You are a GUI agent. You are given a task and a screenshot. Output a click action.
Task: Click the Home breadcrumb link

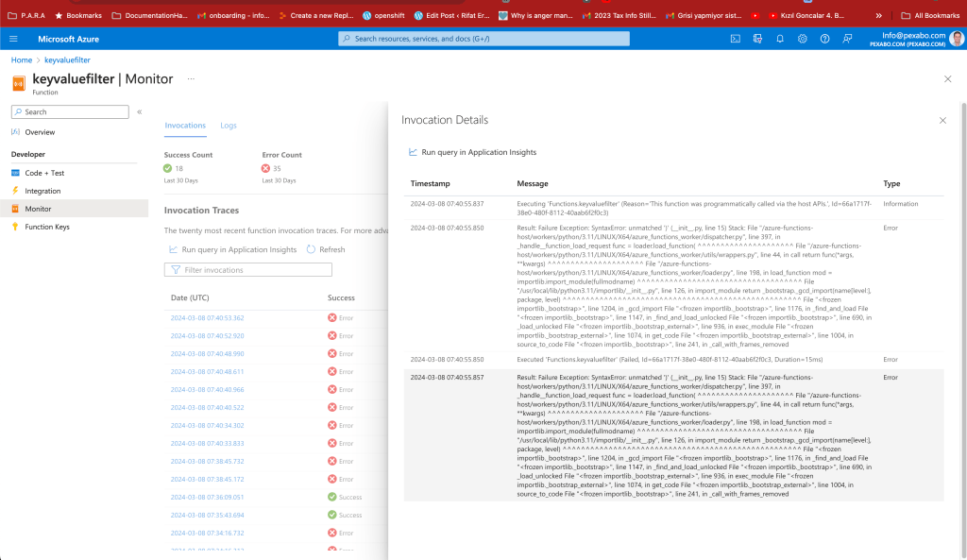tap(22, 59)
